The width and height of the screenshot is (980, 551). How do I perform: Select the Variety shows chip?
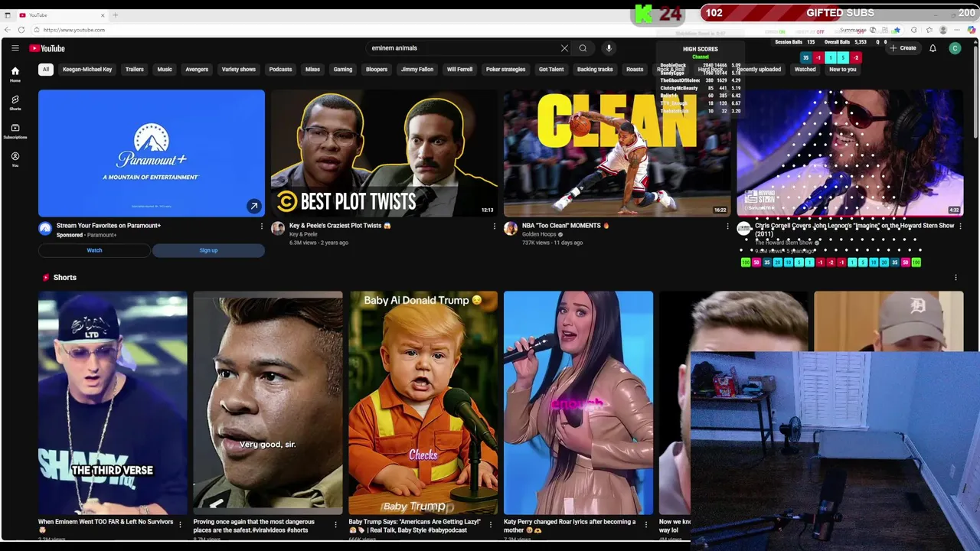tap(239, 70)
